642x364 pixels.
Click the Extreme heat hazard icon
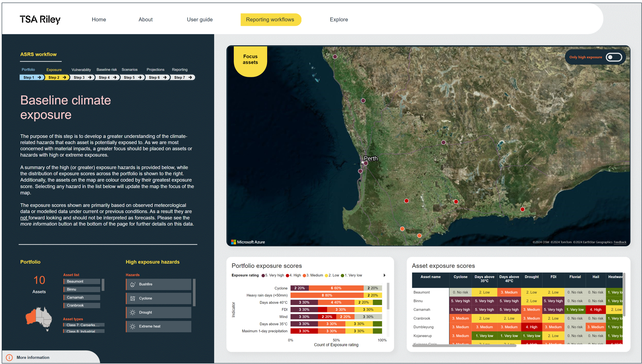[133, 327]
